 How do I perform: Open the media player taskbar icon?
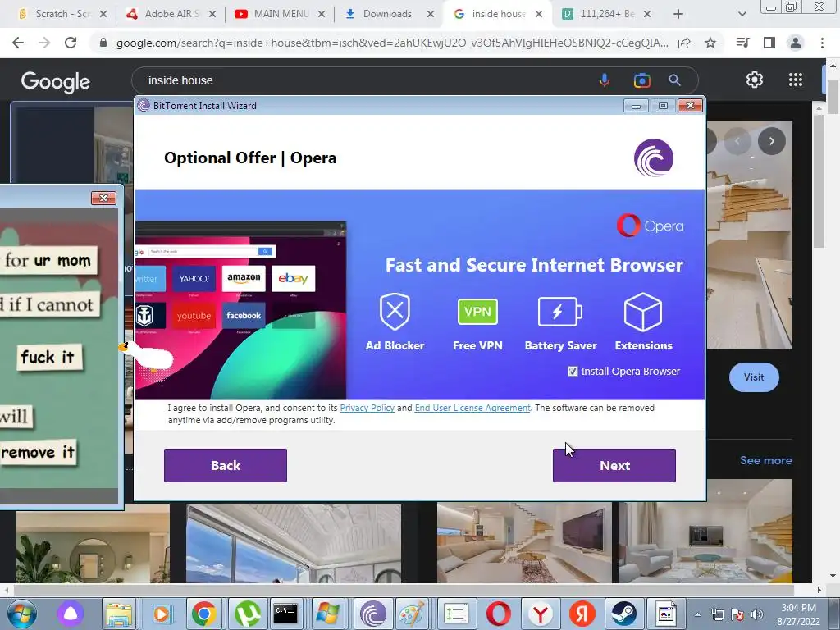tap(162, 614)
